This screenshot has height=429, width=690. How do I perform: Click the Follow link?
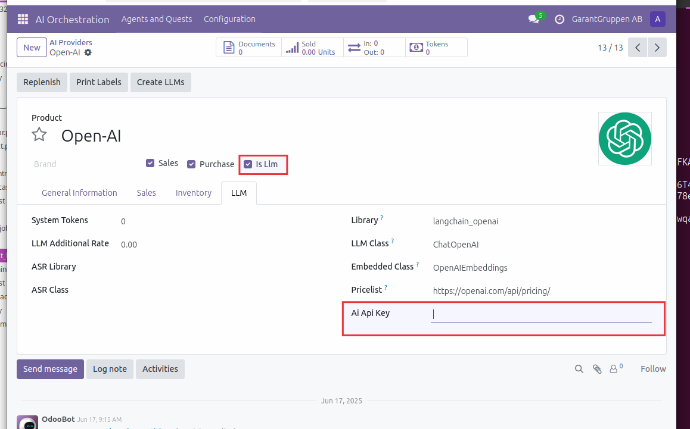point(653,369)
